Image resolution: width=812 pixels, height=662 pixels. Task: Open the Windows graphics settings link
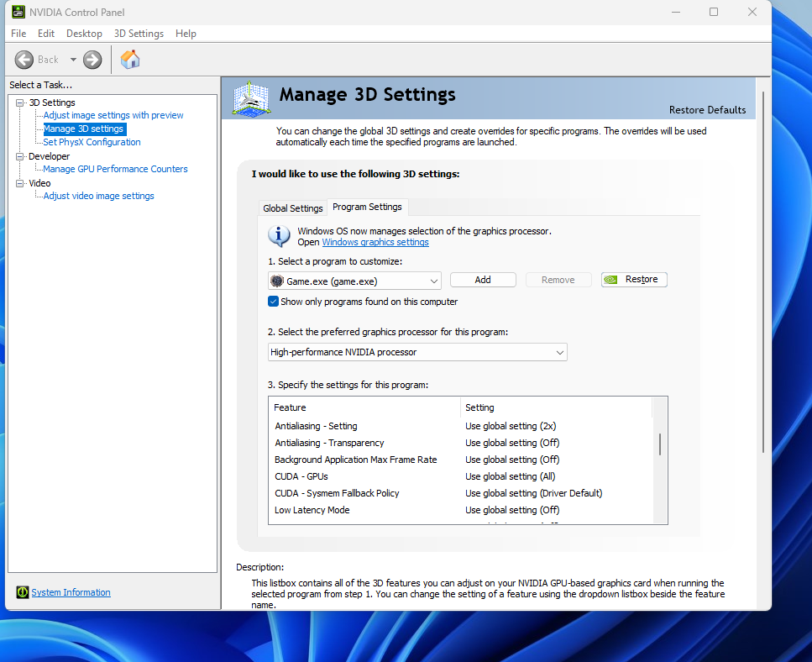(x=375, y=242)
